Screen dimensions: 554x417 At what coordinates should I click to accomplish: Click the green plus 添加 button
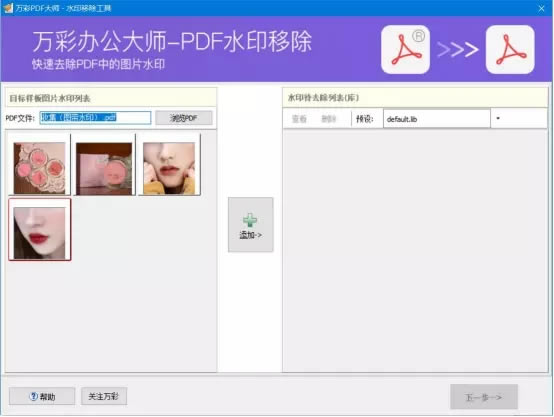click(251, 225)
